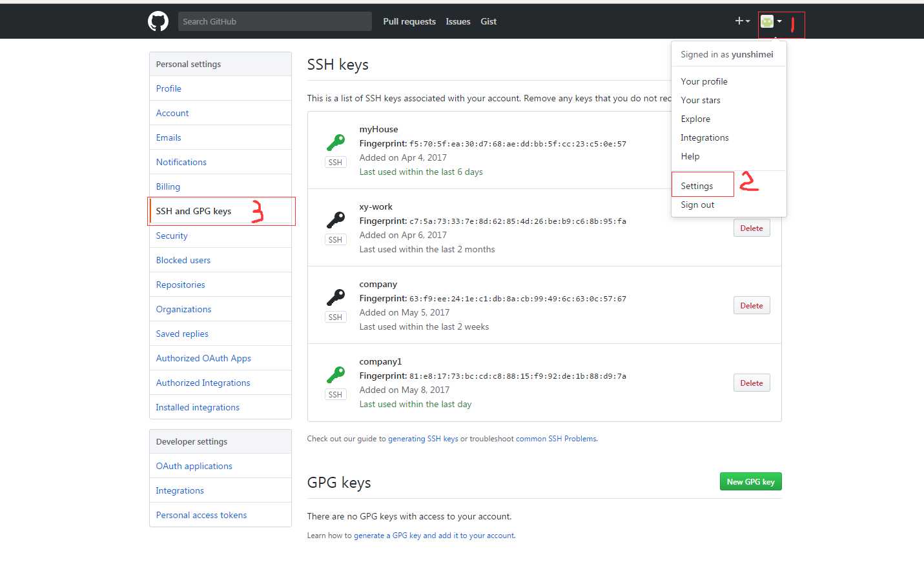Click the SSH badge under xy-work key

[x=335, y=239]
